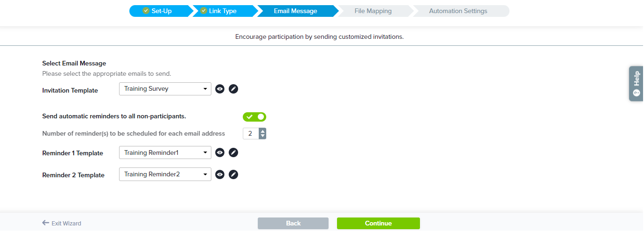This screenshot has height=232, width=644.
Task: Increase the number of reminders
Action: pos(262,131)
